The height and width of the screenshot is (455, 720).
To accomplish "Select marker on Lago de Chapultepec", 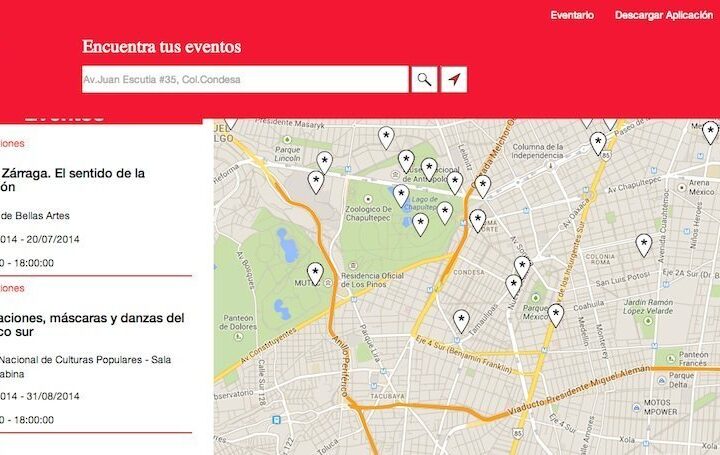I will pos(401,196).
